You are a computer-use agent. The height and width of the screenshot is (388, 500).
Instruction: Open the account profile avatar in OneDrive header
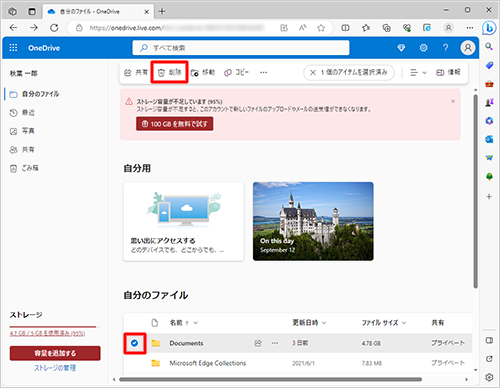[468, 48]
